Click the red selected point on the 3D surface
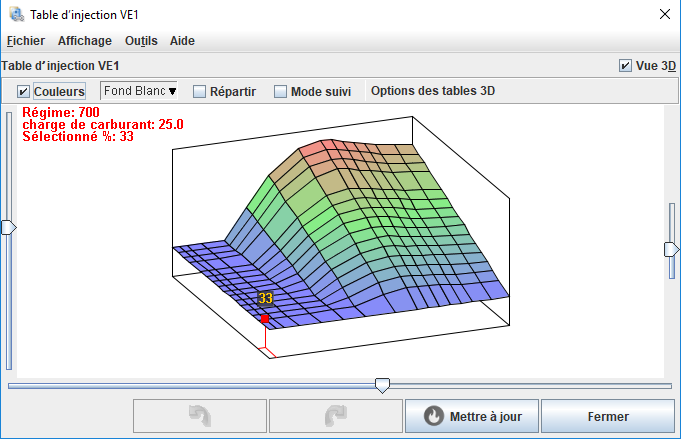Image resolution: width=681 pixels, height=439 pixels. coord(265,319)
